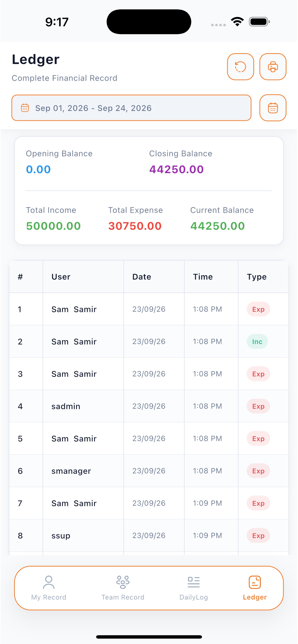Viewport: 298px width, 644px height.
Task: Tap Complete Financial Record subtitle
Action: click(x=64, y=78)
